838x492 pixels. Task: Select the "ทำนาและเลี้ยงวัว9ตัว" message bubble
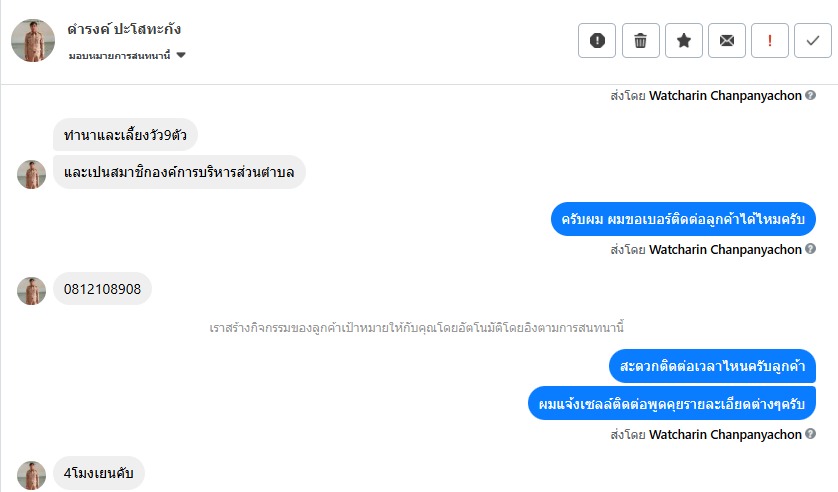(125, 133)
